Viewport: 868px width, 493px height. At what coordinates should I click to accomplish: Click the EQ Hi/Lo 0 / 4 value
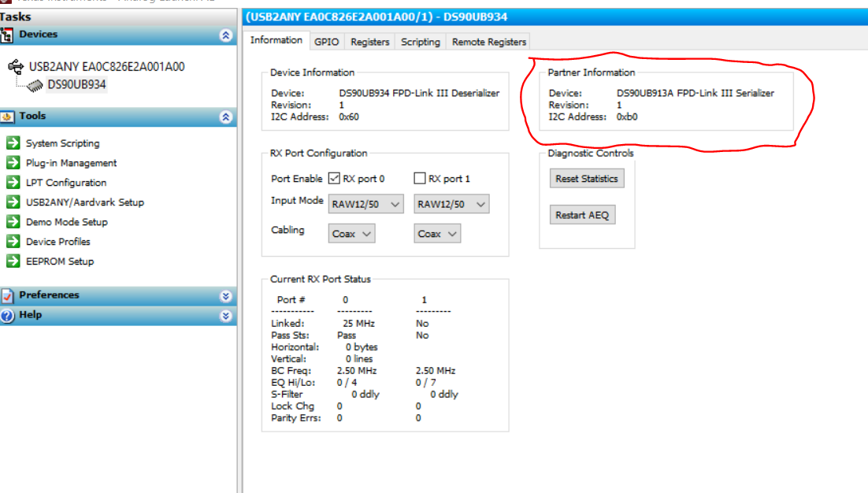(347, 382)
